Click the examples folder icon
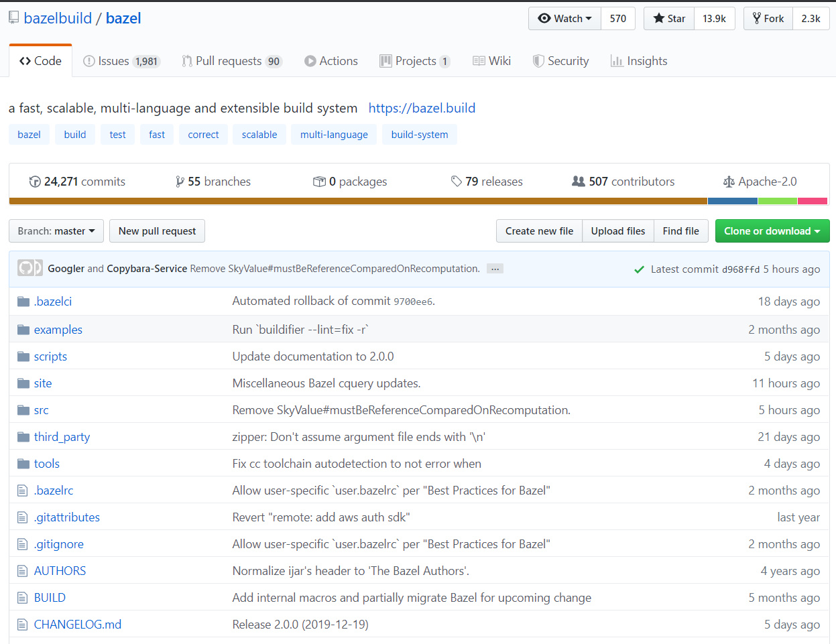Screen dimensions: 836x644 coord(23,330)
